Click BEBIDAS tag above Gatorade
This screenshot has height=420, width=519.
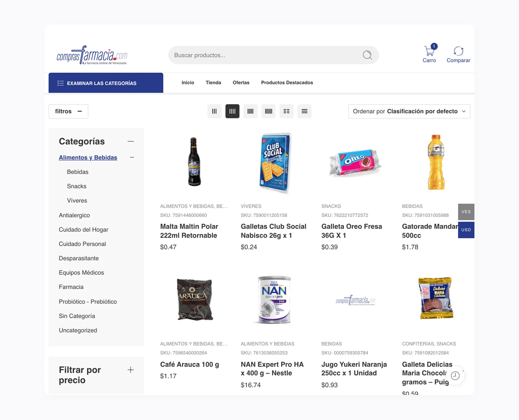(412, 206)
